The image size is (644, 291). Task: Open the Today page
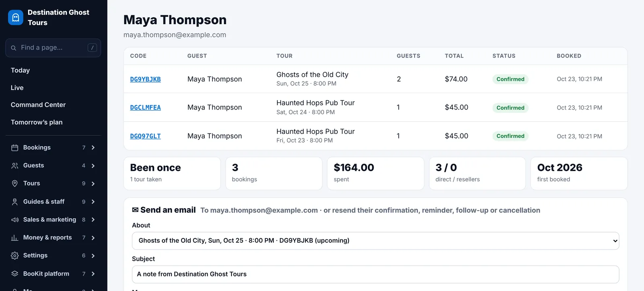pyautogui.click(x=20, y=70)
